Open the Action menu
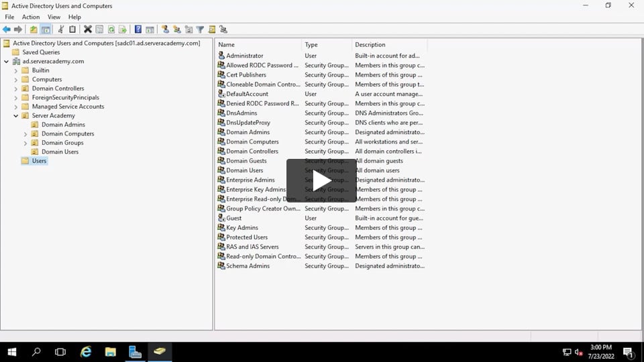The image size is (644, 362). click(x=31, y=17)
